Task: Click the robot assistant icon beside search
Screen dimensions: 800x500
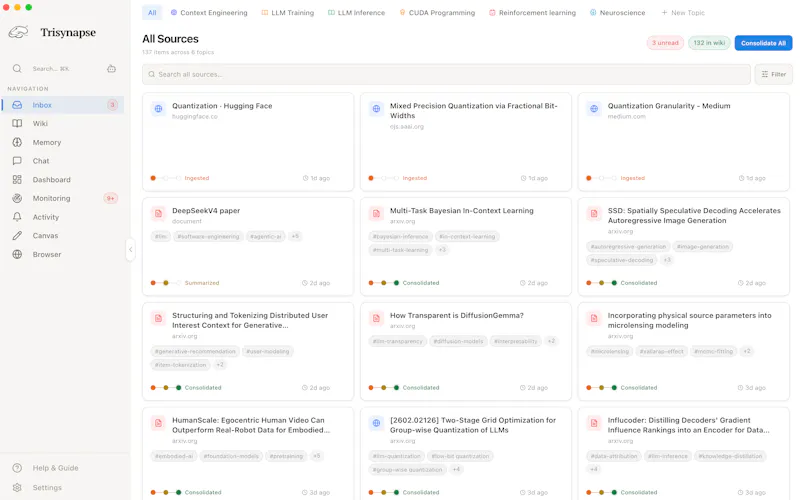Action: point(111,68)
